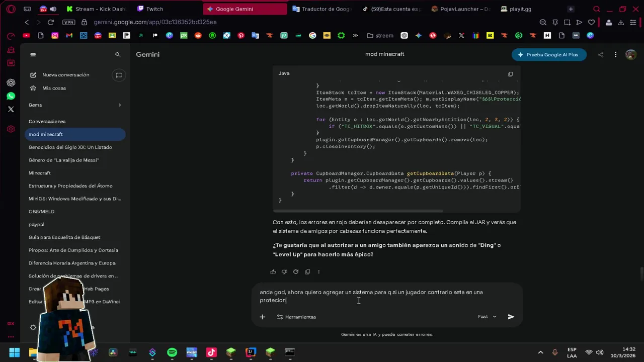Regenerate the Gemini response

(x=296, y=272)
